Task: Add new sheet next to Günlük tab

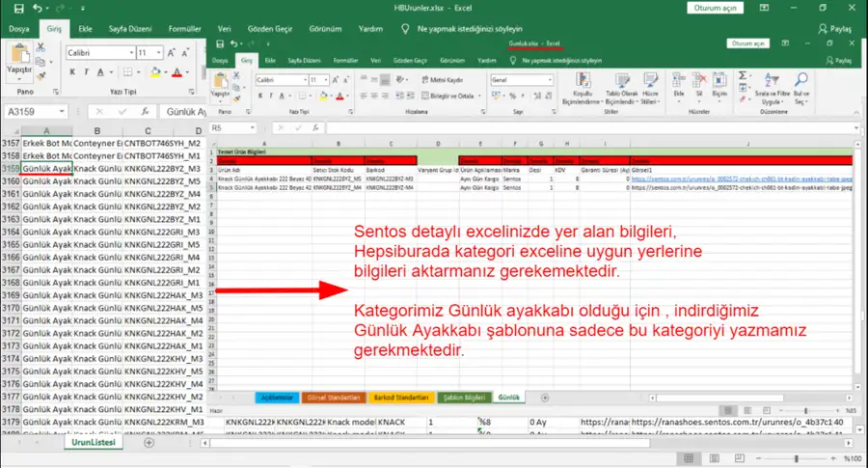Action: pyautogui.click(x=545, y=398)
